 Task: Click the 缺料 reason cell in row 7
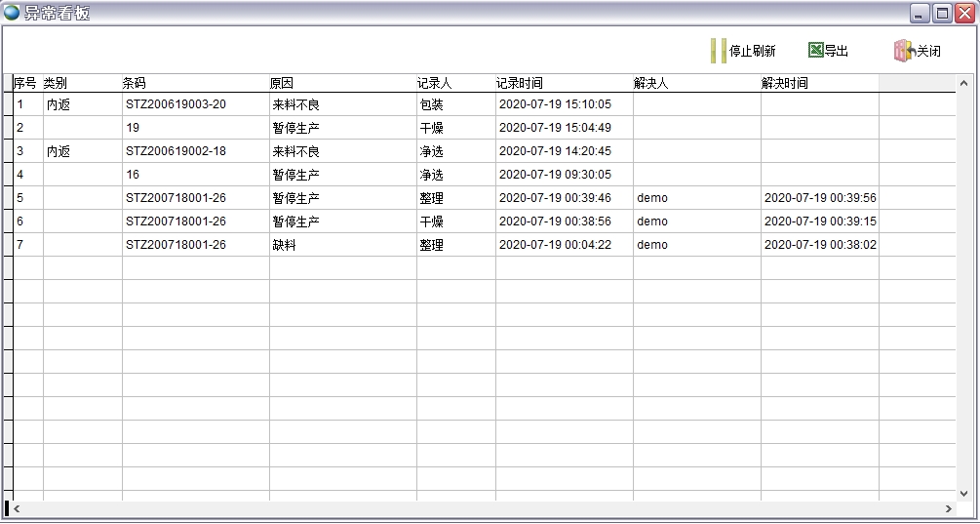(284, 245)
